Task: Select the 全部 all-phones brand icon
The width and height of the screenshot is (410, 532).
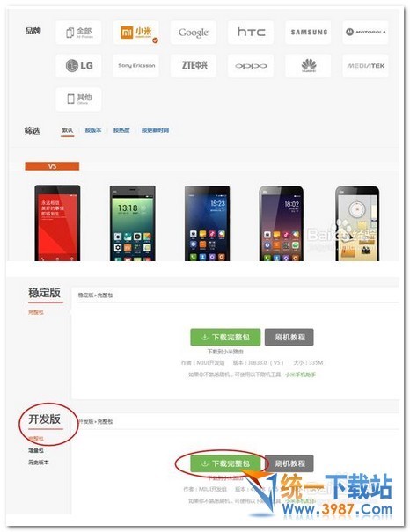Action: (x=78, y=33)
